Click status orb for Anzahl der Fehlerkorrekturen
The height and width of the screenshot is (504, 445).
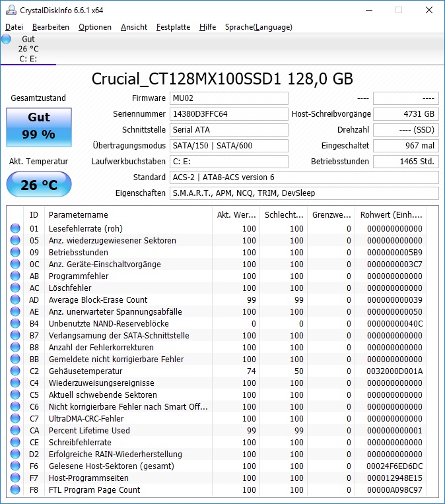point(15,347)
